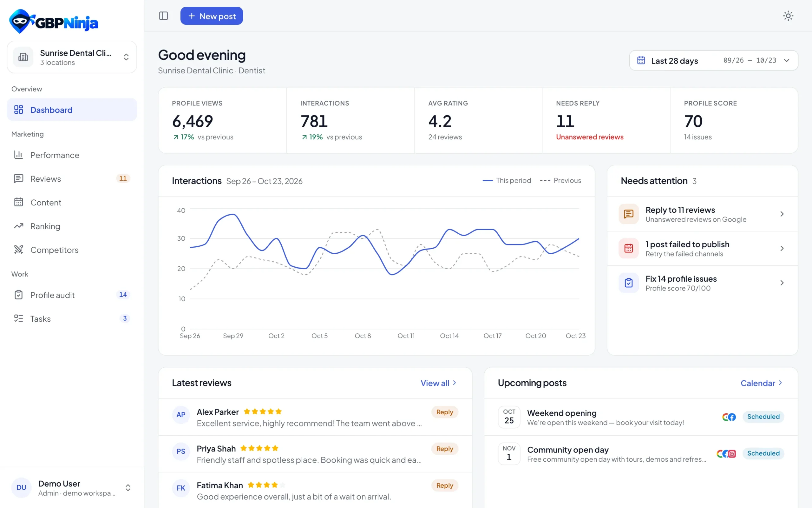This screenshot has width=812, height=508.
Task: Click the Scheduled badge for Community open day
Action: tap(763, 454)
